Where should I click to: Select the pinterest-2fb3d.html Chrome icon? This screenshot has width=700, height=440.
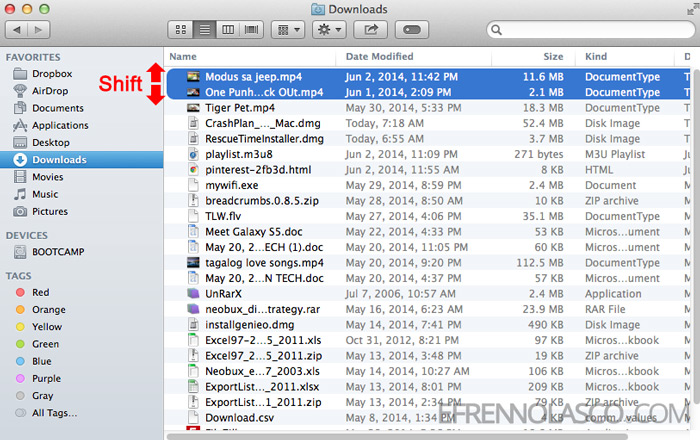(193, 170)
